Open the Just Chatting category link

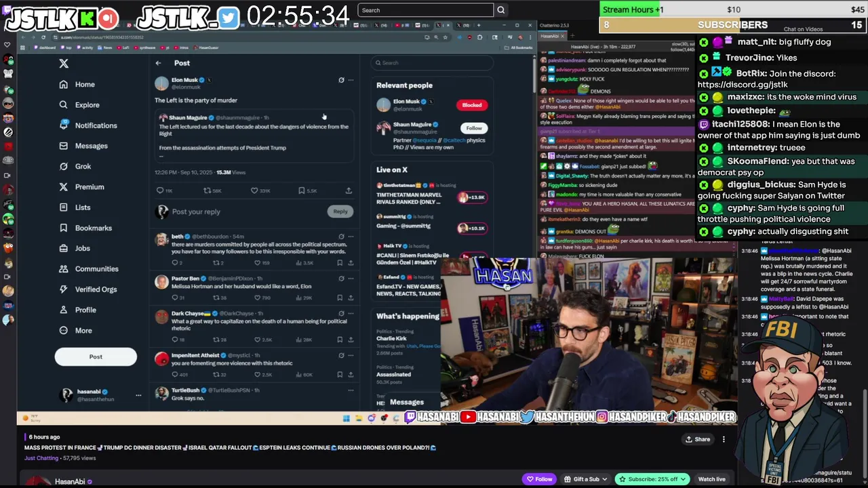pyautogui.click(x=41, y=458)
